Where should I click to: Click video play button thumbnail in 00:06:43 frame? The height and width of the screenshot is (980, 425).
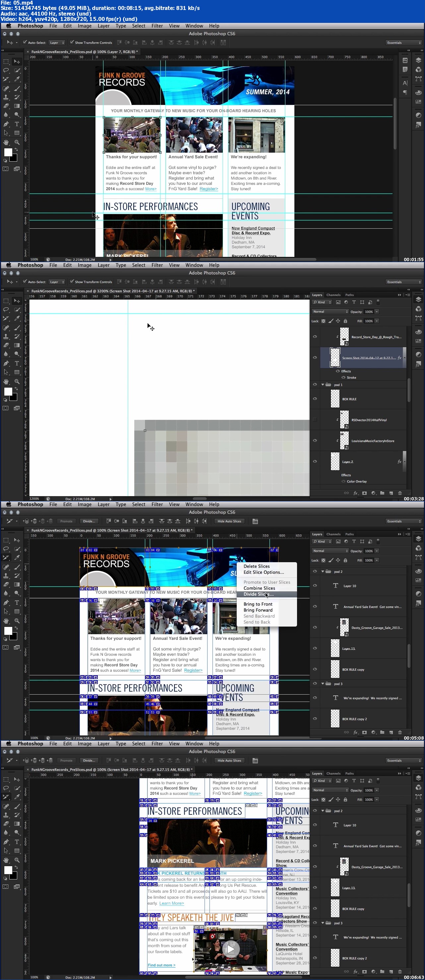point(231,949)
